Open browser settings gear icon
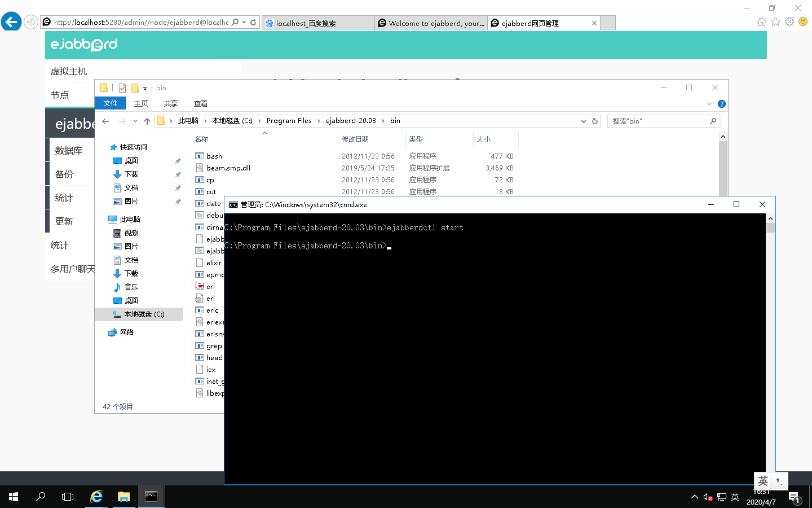812x508 pixels. point(789,21)
